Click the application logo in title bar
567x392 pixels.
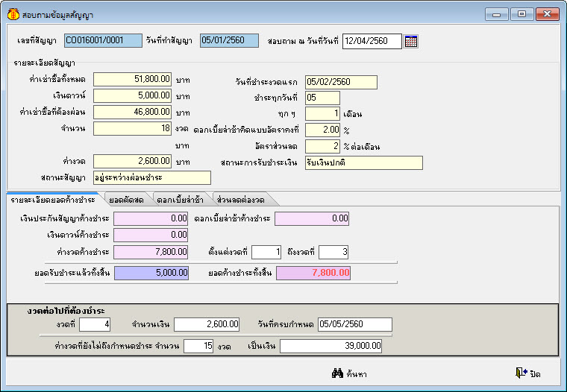click(x=13, y=15)
